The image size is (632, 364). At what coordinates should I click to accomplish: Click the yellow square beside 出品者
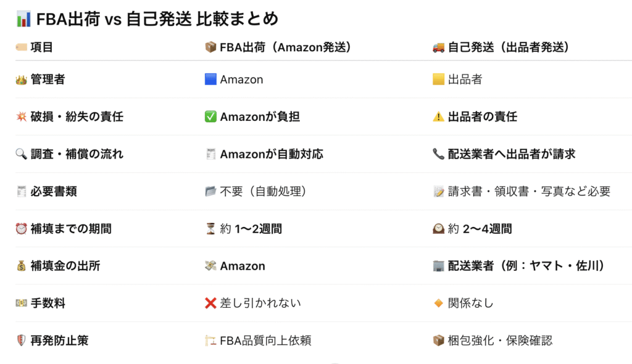[x=438, y=80]
